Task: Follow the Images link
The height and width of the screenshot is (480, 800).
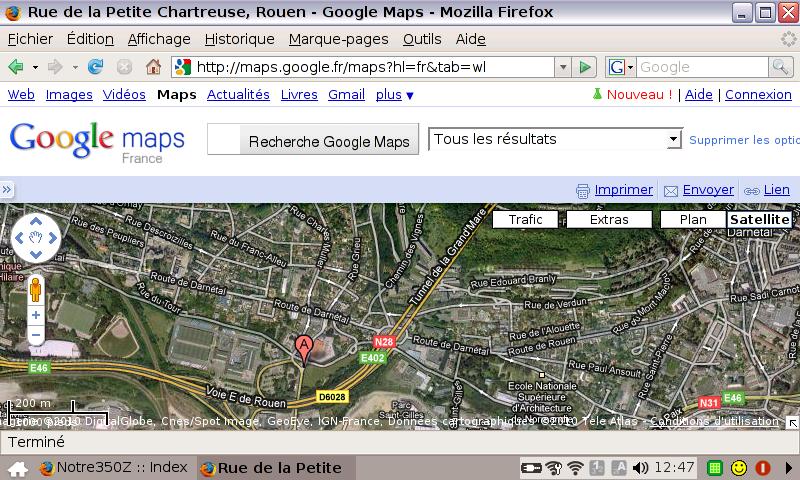Action: [x=69, y=95]
